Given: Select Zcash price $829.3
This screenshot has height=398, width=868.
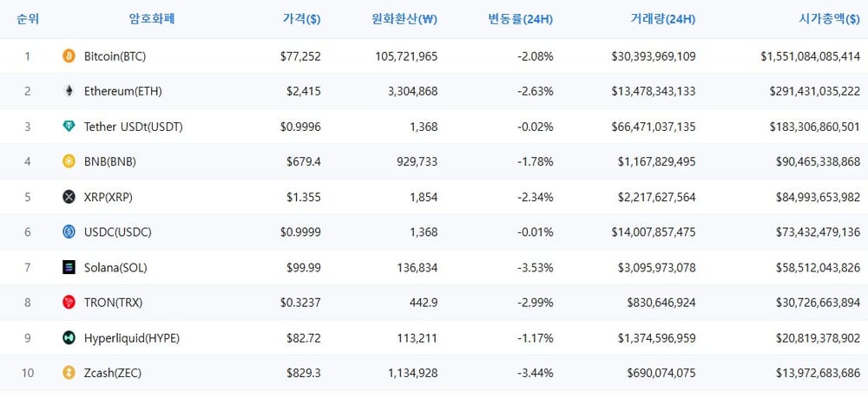Looking at the screenshot, I should point(303,373).
